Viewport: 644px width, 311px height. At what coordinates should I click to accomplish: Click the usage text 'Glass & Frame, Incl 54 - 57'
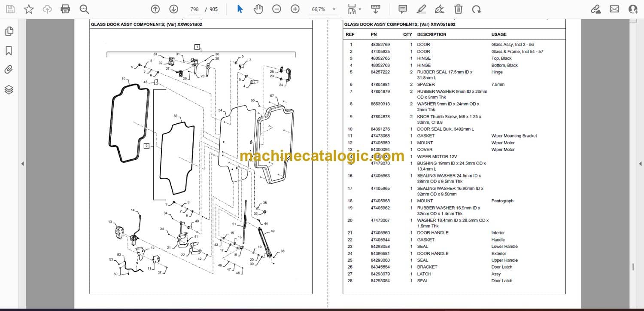coord(517,52)
